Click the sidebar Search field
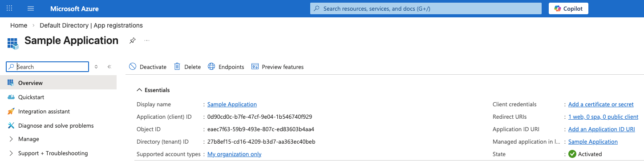The image size is (644, 161). (48, 67)
